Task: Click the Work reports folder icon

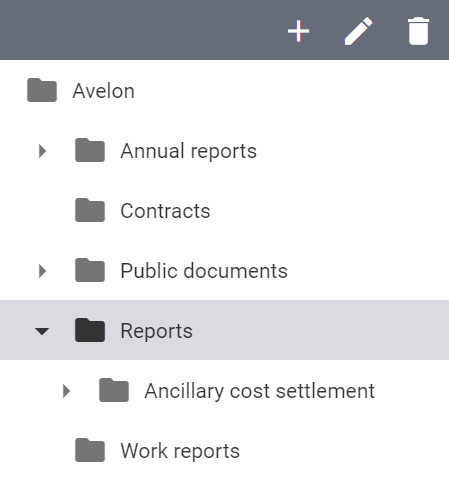Action: pyautogui.click(x=90, y=450)
